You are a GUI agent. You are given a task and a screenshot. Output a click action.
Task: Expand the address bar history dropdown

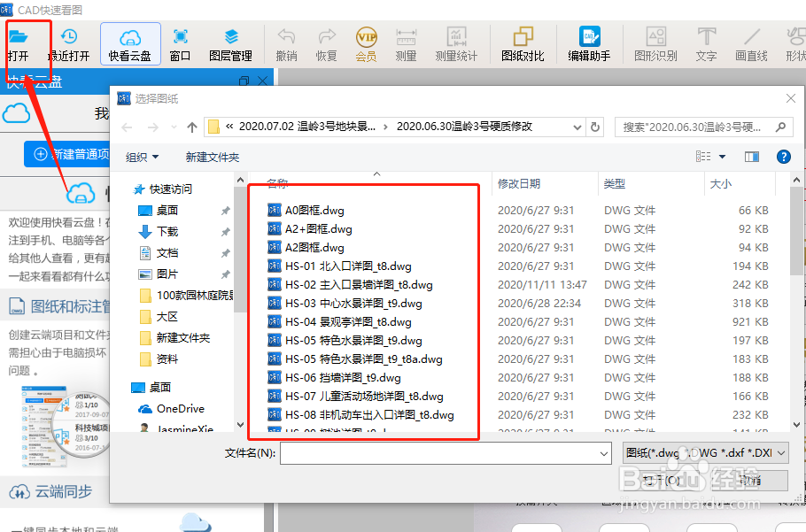(577, 127)
